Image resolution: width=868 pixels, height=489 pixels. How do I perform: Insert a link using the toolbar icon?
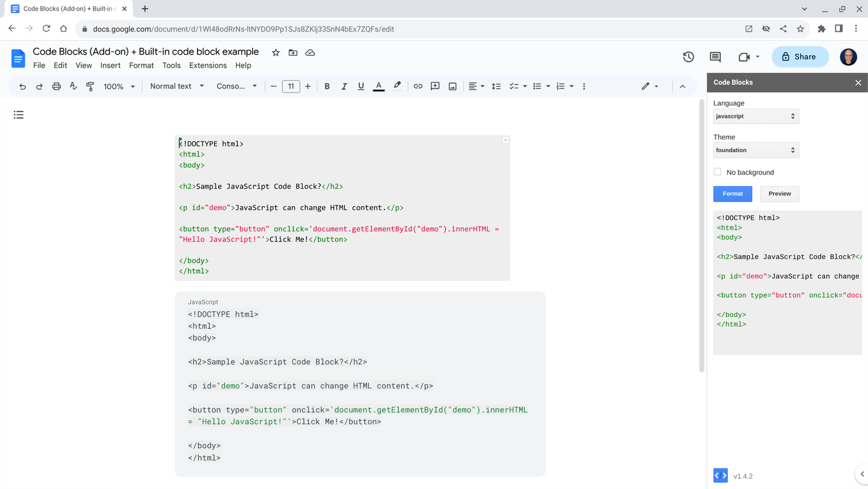[x=417, y=86]
